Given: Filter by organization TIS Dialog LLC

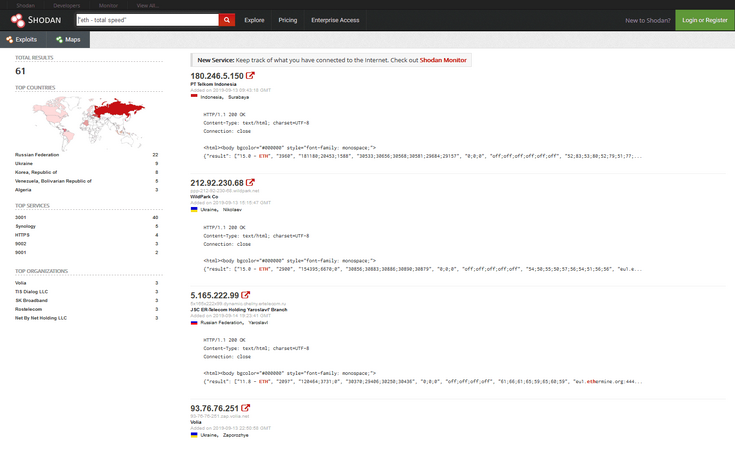Looking at the screenshot, I should pyautogui.click(x=31, y=292).
